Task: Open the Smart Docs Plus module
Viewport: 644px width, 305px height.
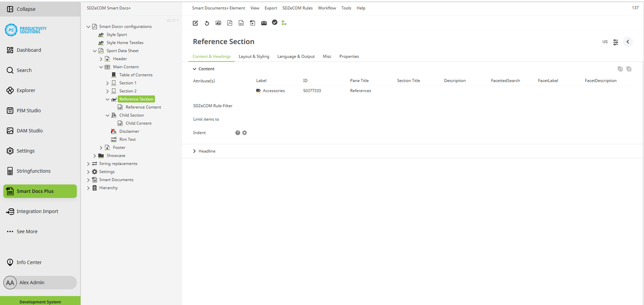Action: (x=40, y=191)
